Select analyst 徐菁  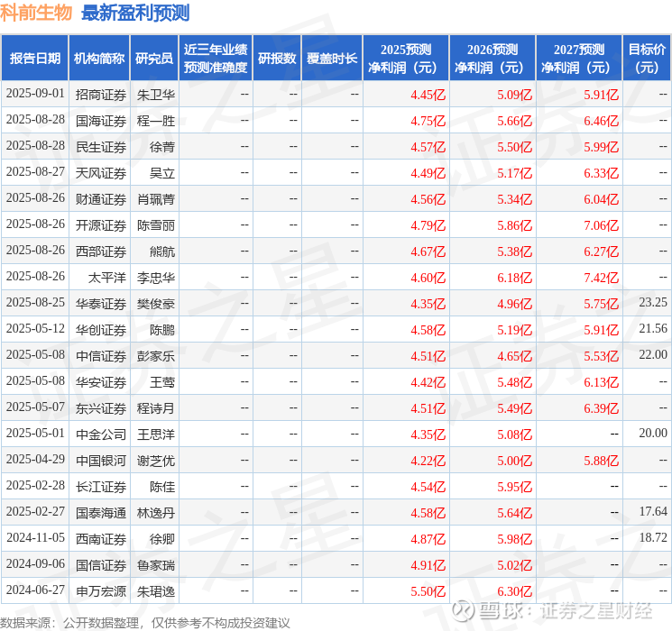(162, 147)
